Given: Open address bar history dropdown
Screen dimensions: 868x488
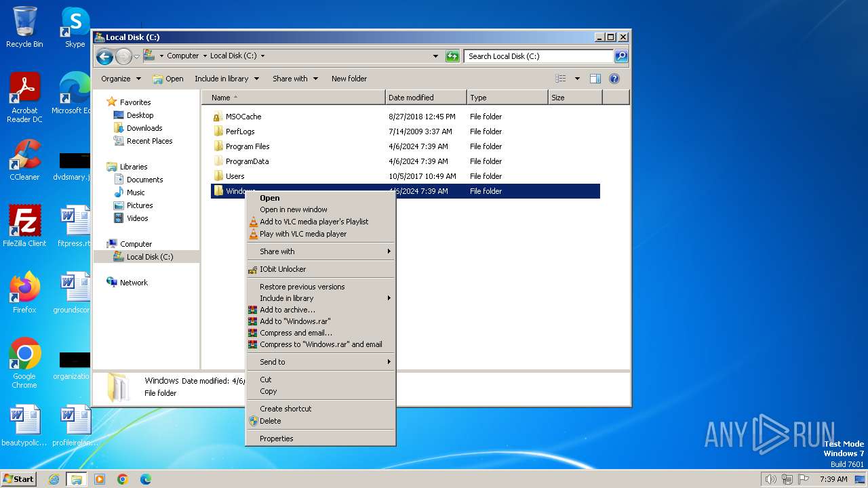Looking at the screenshot, I should pos(435,56).
